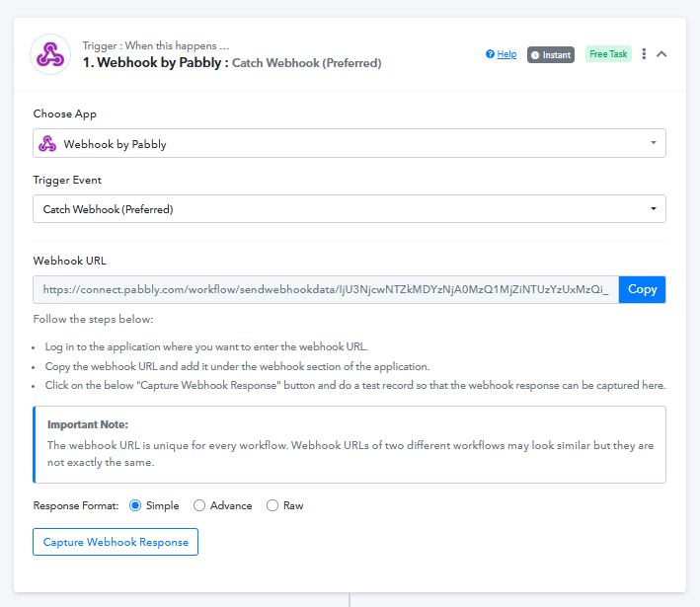Select Simple response format
This screenshot has width=700, height=607.
pos(135,505)
